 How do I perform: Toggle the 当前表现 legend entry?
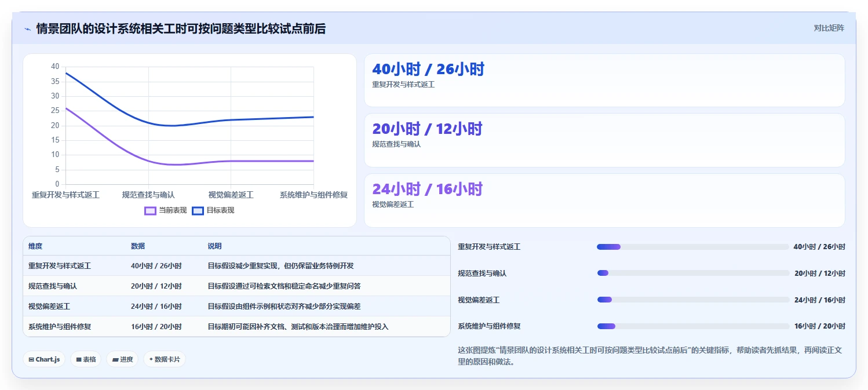166,210
